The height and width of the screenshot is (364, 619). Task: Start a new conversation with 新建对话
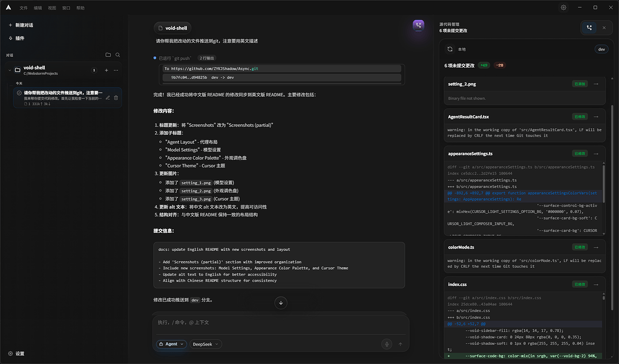21,25
